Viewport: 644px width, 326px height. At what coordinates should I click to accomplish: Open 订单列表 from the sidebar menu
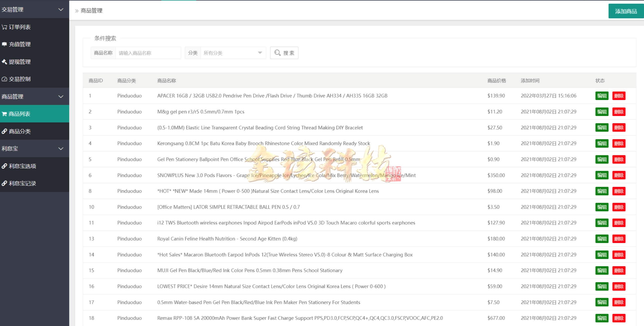click(20, 27)
